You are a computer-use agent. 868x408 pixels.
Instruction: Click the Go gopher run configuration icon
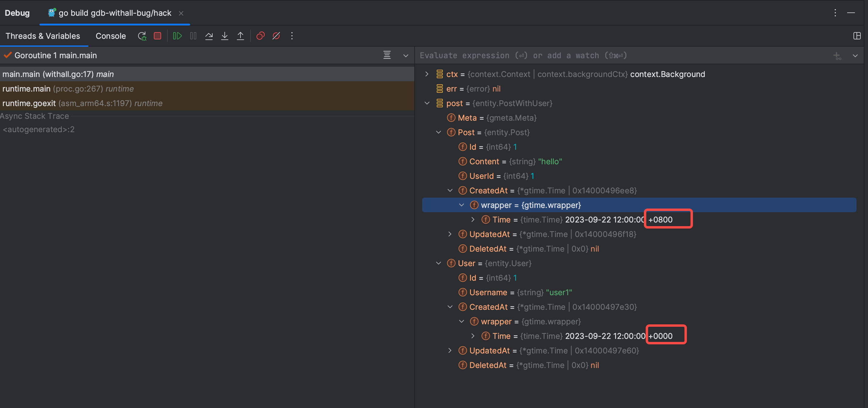click(51, 13)
